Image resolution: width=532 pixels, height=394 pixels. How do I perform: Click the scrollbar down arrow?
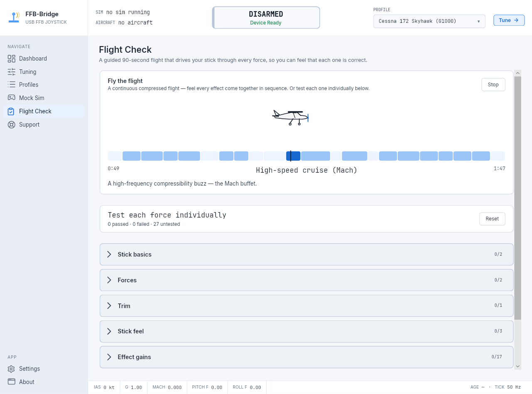[x=518, y=366]
